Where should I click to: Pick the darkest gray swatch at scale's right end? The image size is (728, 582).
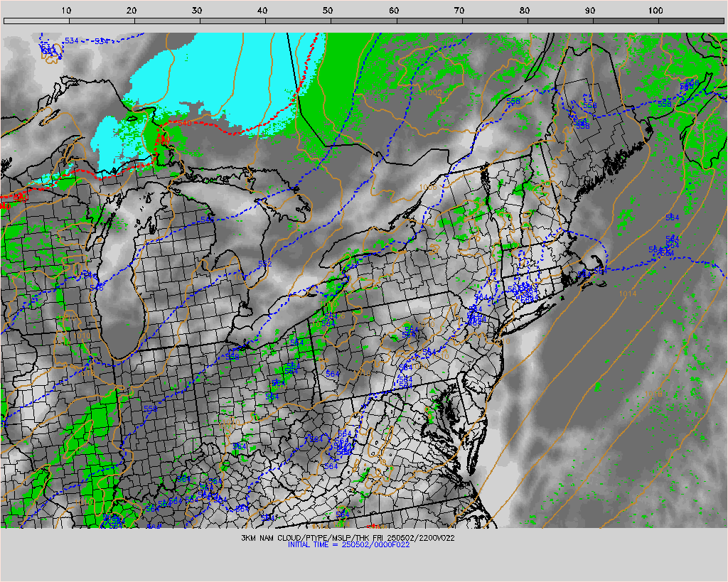[691, 21]
